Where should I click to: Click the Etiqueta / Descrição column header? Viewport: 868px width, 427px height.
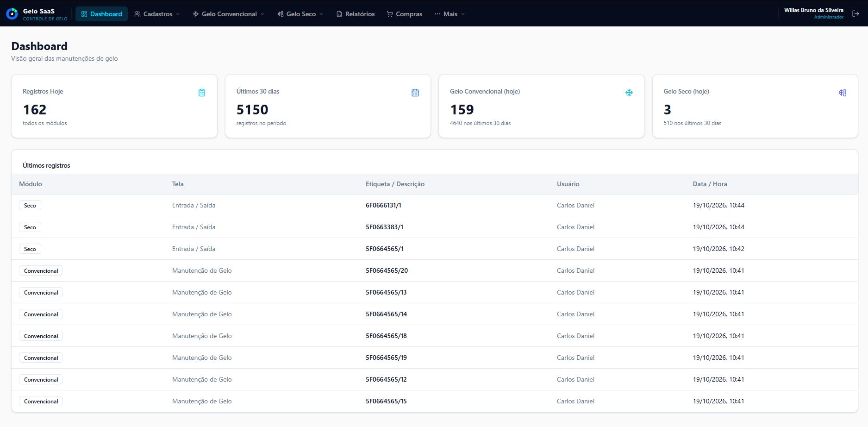click(x=395, y=184)
